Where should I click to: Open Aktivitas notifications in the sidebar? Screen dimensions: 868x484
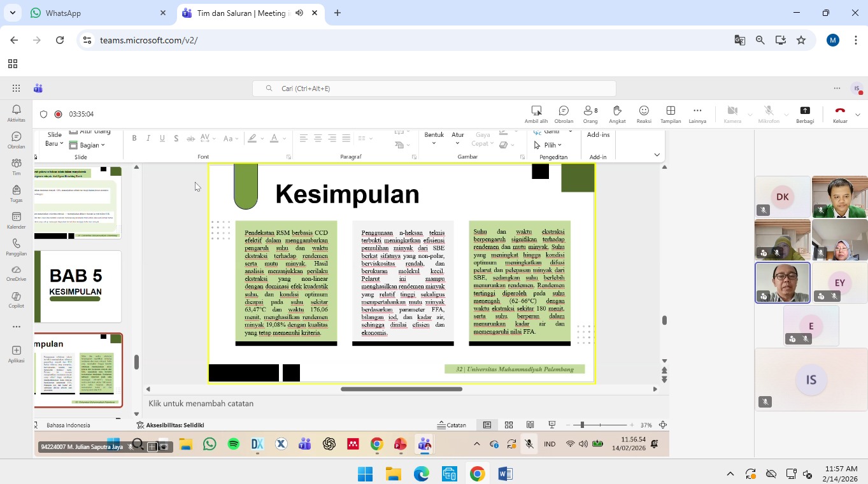[x=16, y=113]
